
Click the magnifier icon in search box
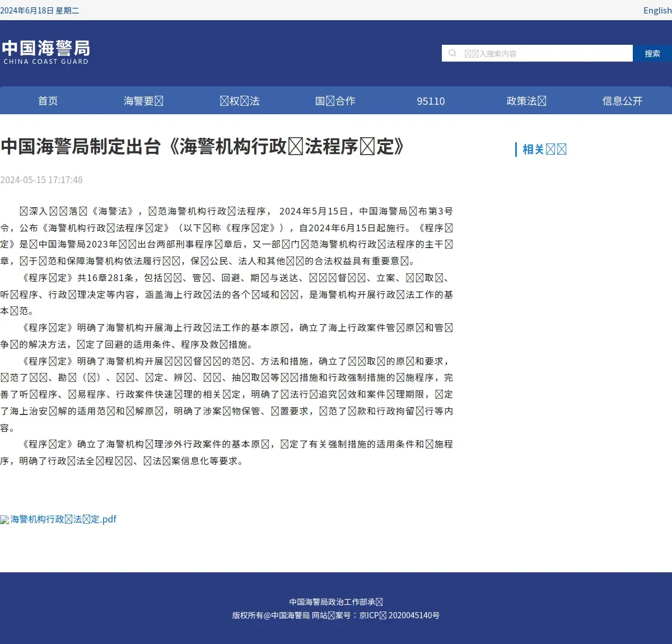coord(452,53)
